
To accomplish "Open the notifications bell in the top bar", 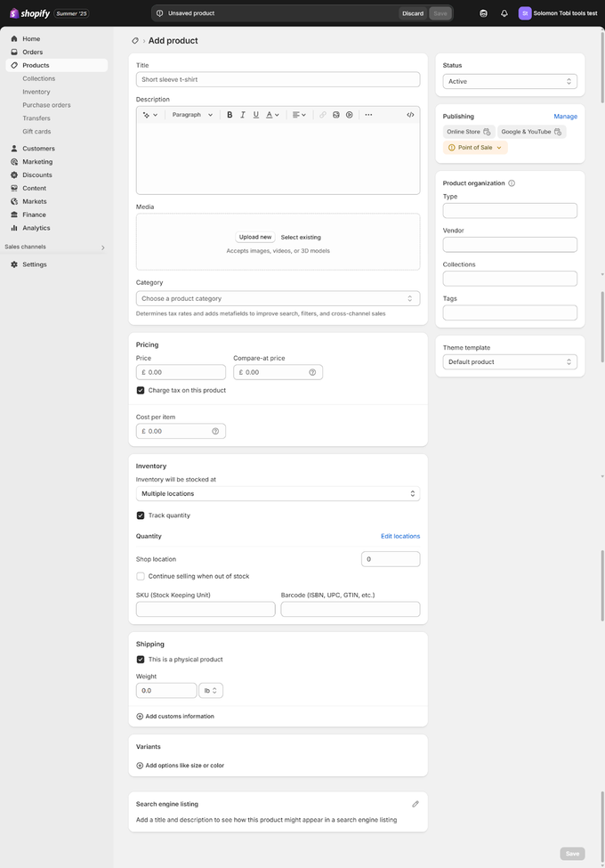I will click(504, 13).
